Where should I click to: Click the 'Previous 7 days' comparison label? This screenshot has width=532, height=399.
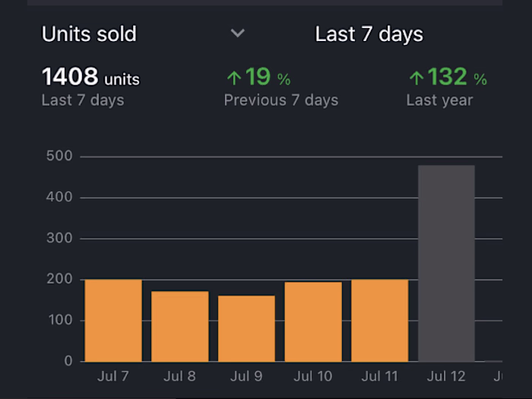(x=280, y=100)
